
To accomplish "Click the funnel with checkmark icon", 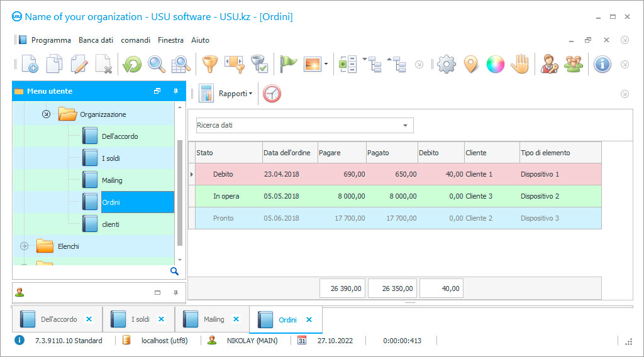I will [260, 64].
